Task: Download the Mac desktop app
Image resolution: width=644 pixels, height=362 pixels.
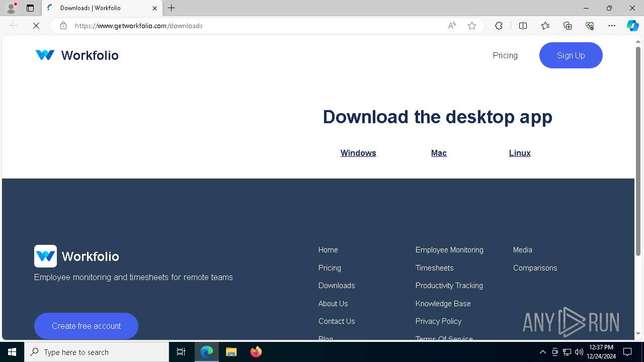Action: click(x=439, y=153)
